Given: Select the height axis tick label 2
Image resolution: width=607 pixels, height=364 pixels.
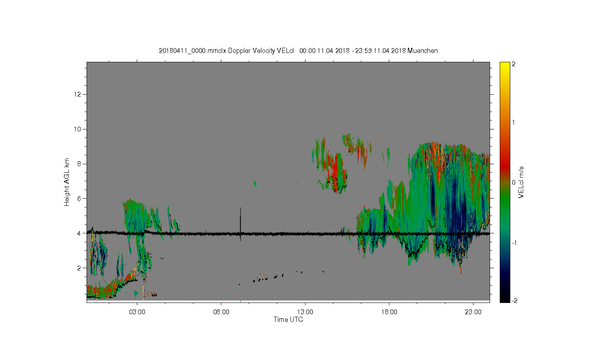Looking at the screenshot, I should coord(80,268).
